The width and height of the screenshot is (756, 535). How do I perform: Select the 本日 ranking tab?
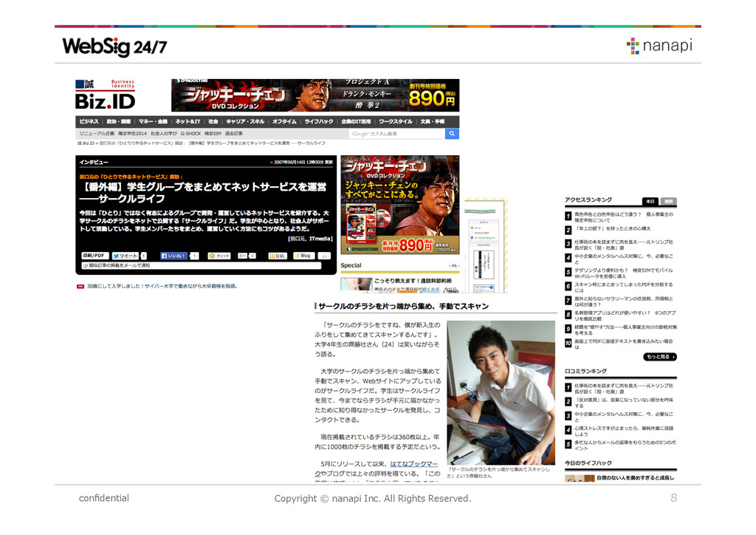(x=650, y=201)
